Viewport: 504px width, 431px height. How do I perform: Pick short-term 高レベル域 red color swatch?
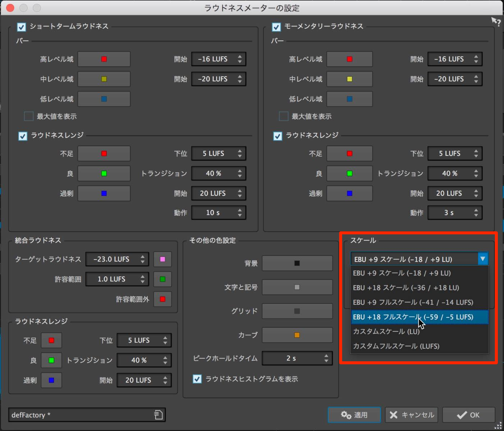(104, 59)
